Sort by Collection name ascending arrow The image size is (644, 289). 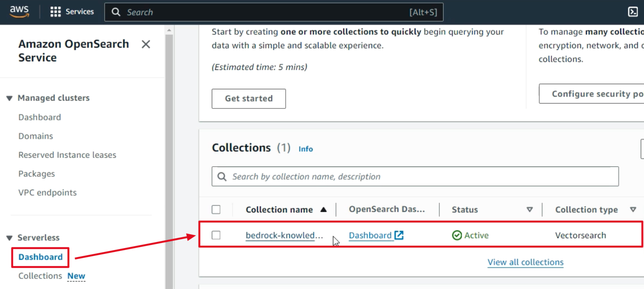click(x=324, y=210)
